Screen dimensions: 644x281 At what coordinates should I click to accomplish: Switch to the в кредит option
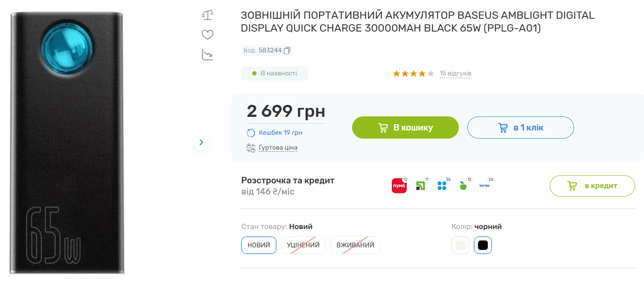point(592,186)
